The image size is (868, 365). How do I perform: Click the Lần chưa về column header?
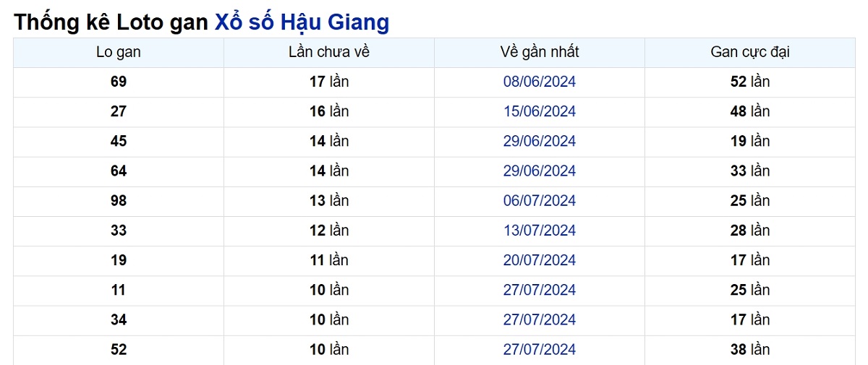coord(329,52)
